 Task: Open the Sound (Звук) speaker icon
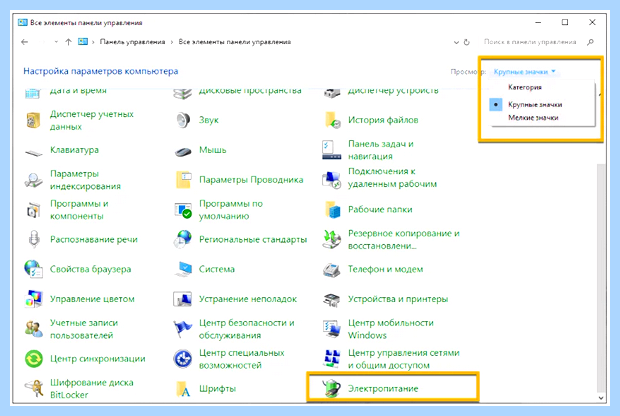pyautogui.click(x=183, y=120)
